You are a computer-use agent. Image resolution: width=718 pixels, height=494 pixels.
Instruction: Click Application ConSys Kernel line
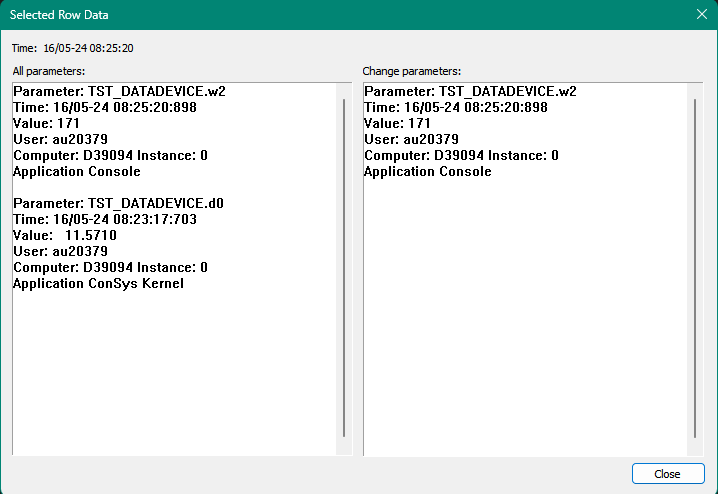98,283
